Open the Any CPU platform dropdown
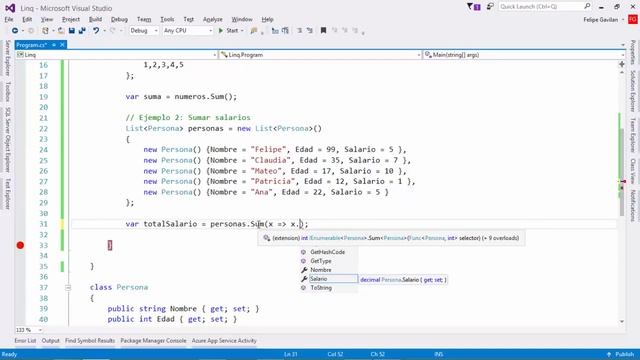The height and width of the screenshot is (360, 640). click(x=188, y=31)
